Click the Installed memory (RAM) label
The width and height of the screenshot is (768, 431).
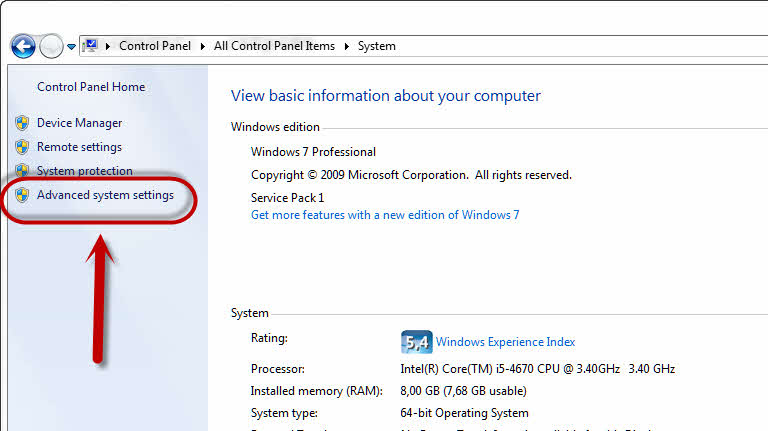tap(316, 391)
